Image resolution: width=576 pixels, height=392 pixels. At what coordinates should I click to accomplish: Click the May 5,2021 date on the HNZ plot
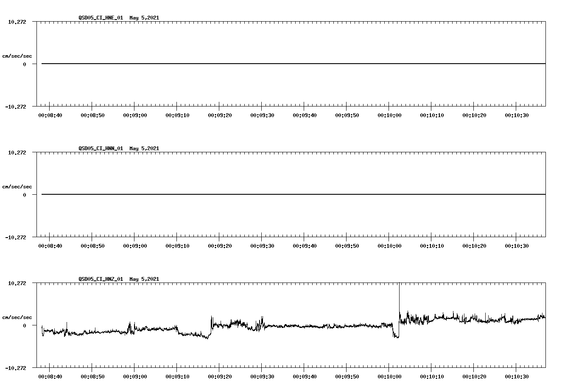click(144, 279)
